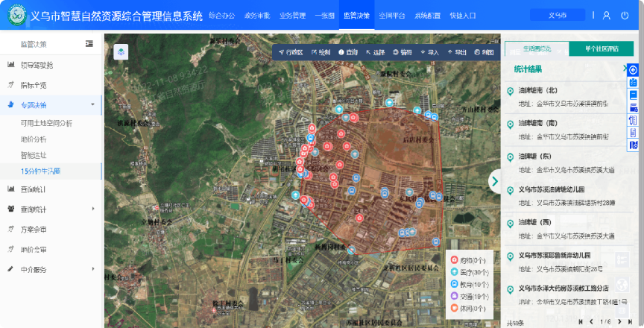644x328 pixels.
Task: Click the layers icon on the map
Action: click(x=121, y=52)
